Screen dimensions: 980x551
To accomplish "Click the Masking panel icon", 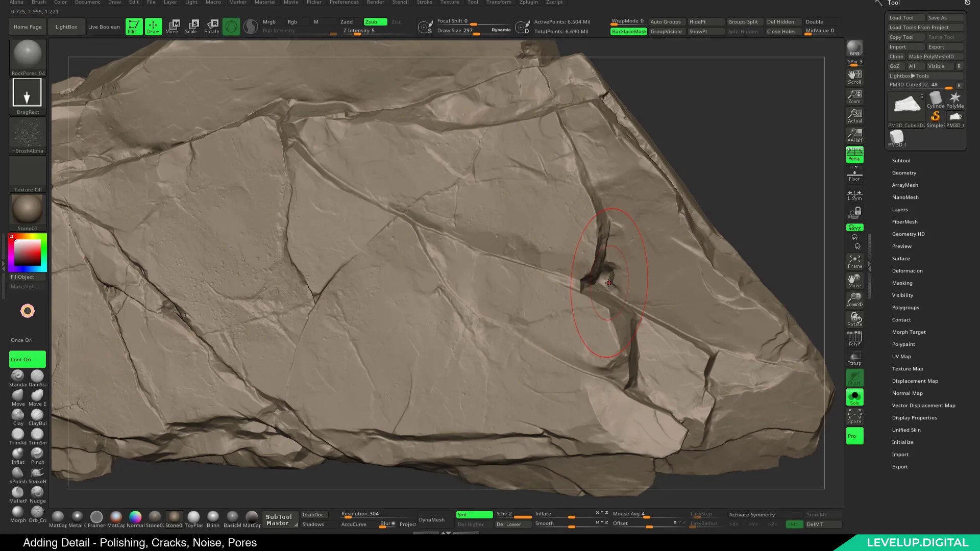I will tap(902, 283).
